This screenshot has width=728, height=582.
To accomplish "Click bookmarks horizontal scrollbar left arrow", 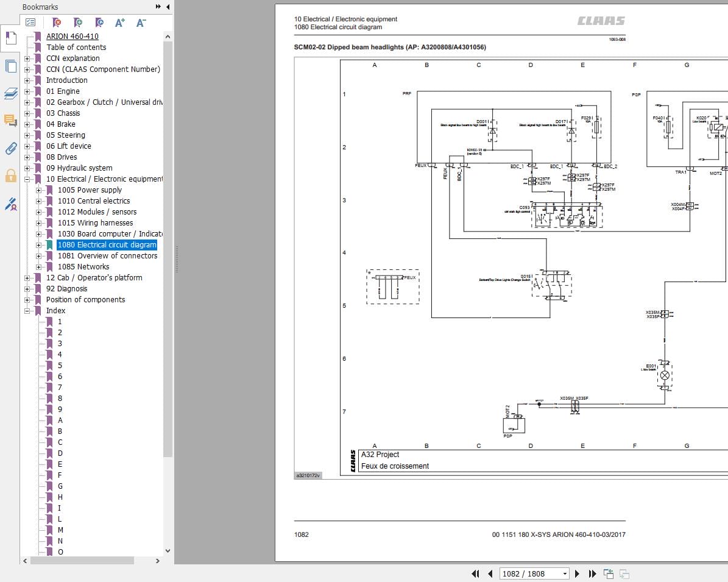I will coord(25,561).
